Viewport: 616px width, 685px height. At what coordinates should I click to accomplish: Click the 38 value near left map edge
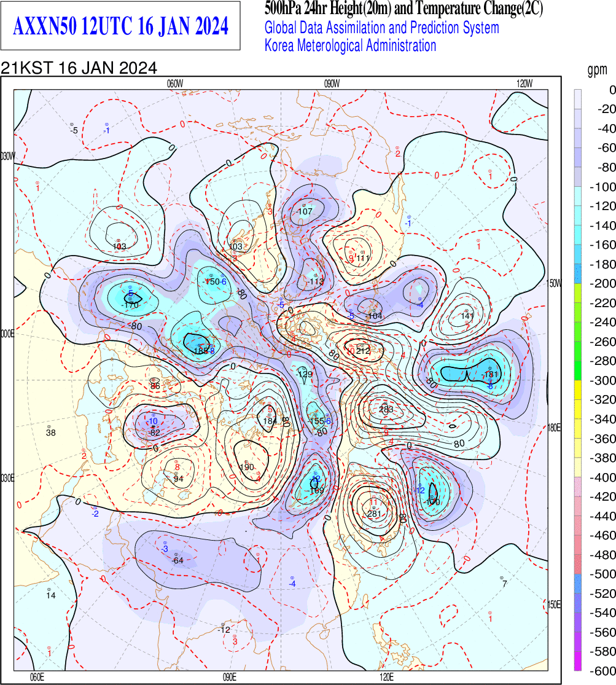(51, 433)
